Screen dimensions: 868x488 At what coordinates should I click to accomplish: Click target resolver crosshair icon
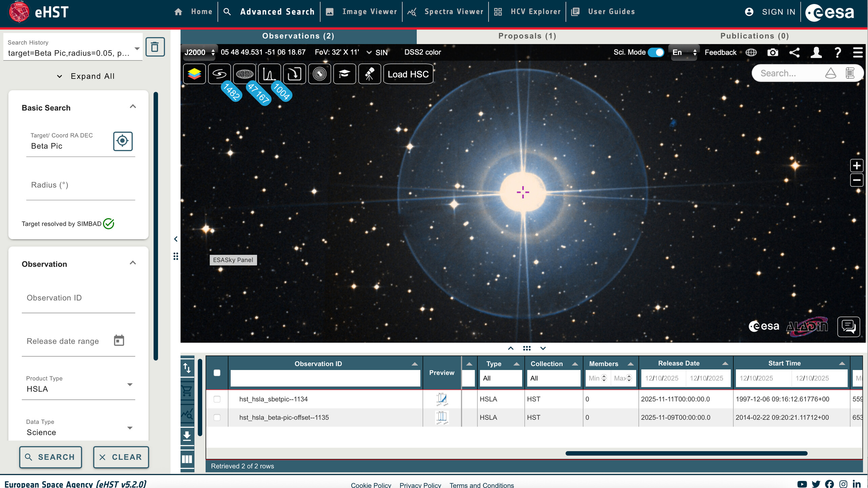point(122,141)
